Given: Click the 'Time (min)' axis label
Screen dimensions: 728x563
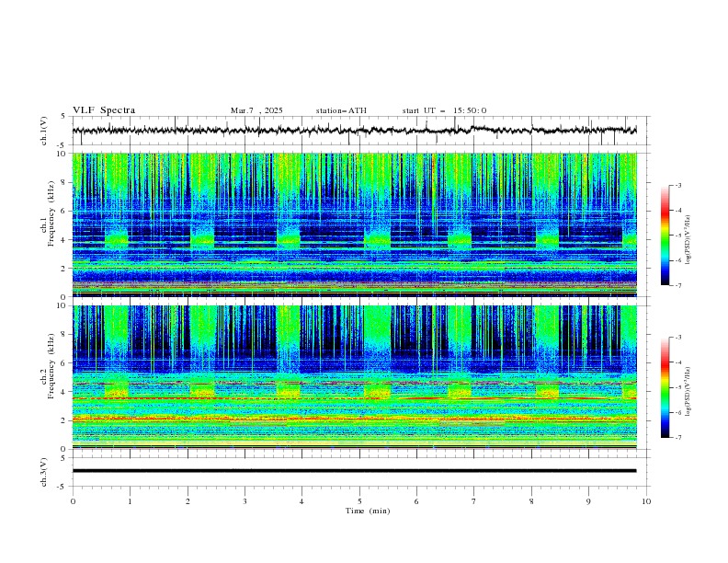Looking at the screenshot, I should point(368,511).
